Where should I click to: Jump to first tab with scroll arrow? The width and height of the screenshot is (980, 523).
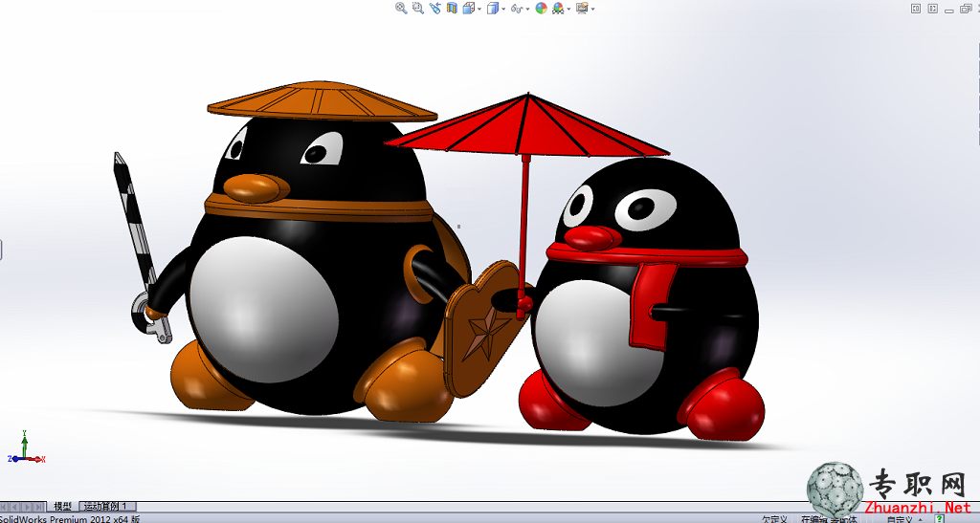point(5,507)
